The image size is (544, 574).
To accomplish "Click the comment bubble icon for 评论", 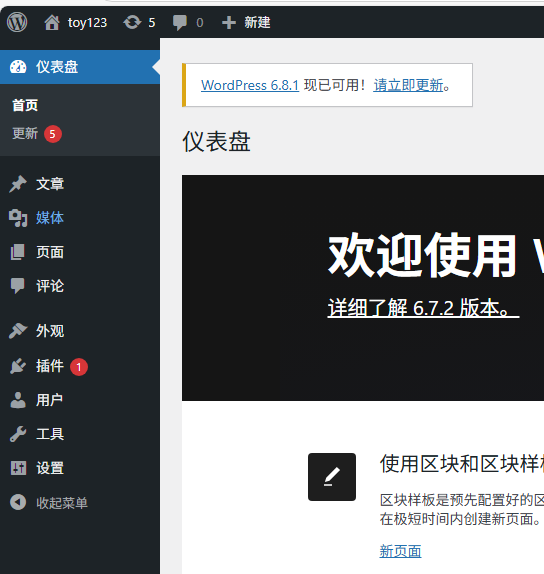I will tap(18, 286).
